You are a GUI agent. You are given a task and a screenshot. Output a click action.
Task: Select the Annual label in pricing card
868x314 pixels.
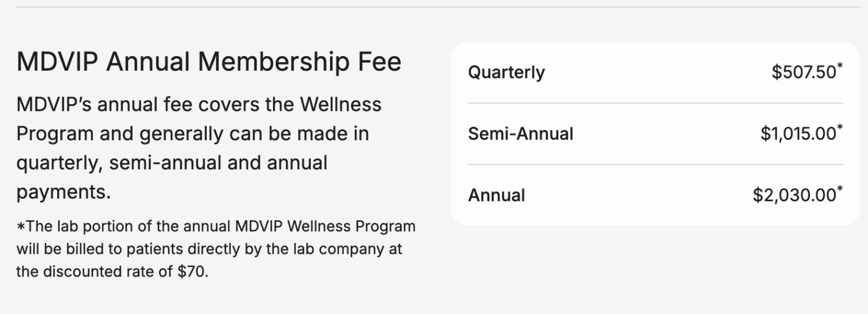496,195
